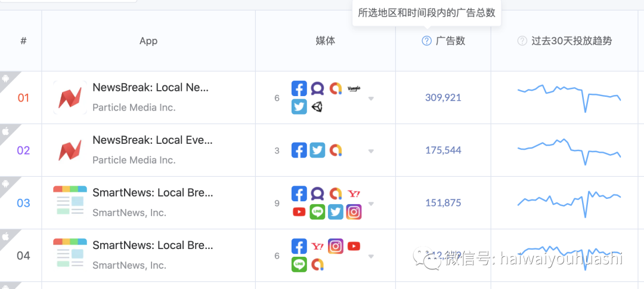Click rank number 01
The image size is (644, 289).
pyautogui.click(x=23, y=98)
